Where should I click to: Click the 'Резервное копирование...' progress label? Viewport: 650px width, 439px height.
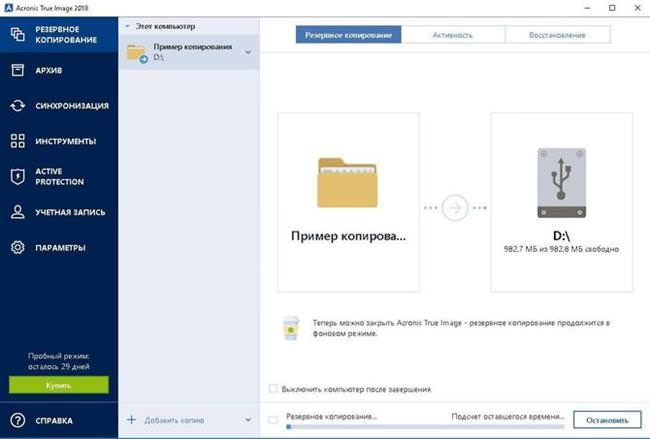(331, 416)
